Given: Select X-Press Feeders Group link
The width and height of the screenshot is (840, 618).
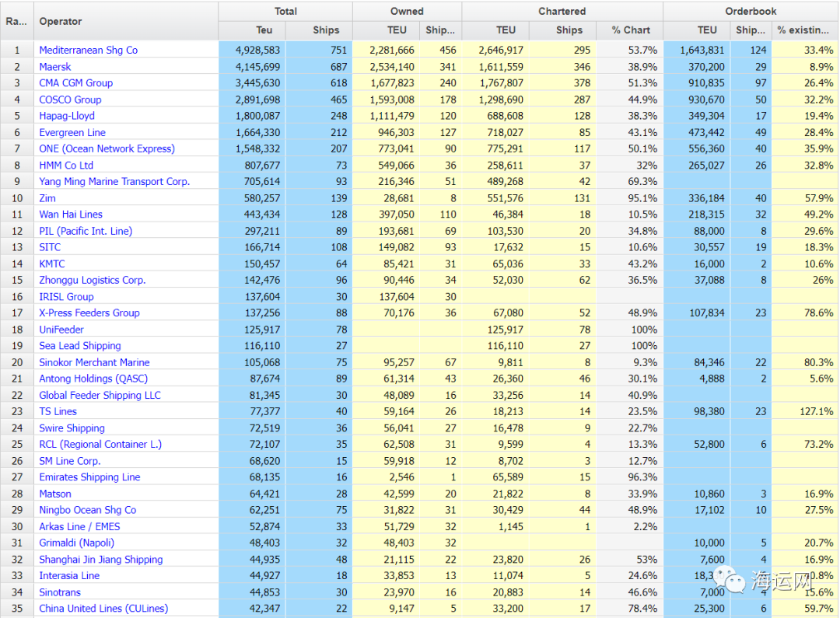Looking at the screenshot, I should tap(89, 312).
